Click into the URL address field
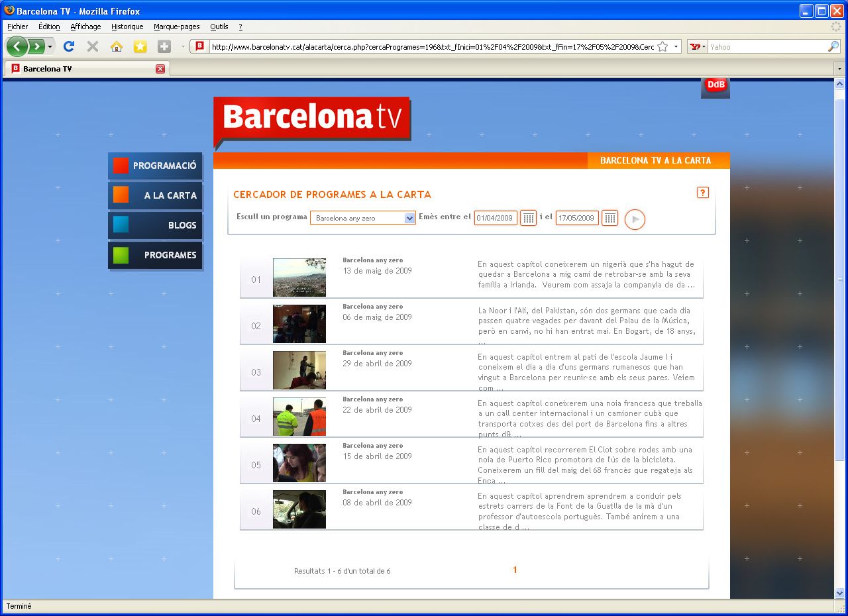The width and height of the screenshot is (848, 616). pyautogui.click(x=433, y=47)
